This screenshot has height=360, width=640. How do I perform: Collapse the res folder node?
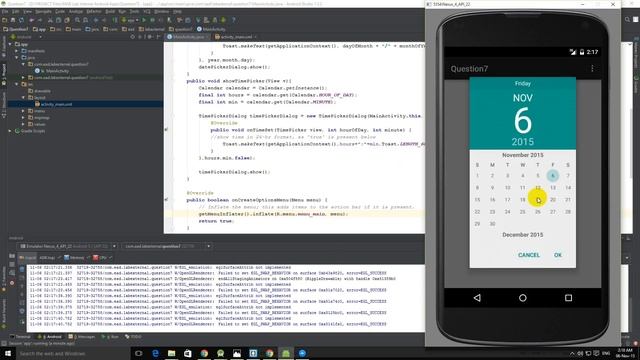(17, 84)
